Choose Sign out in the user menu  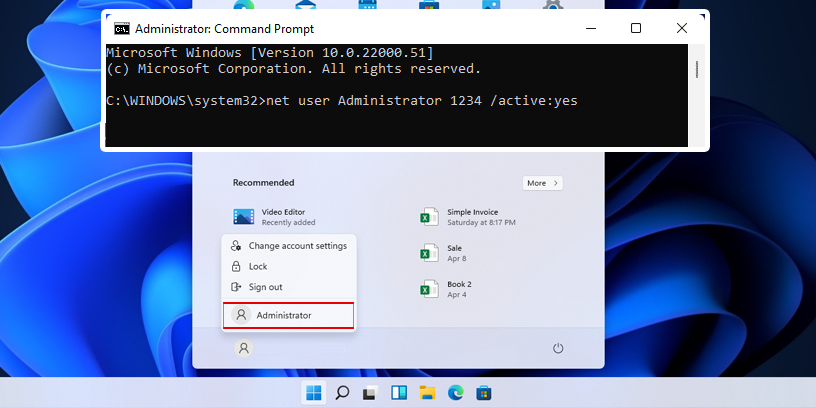pos(289,287)
